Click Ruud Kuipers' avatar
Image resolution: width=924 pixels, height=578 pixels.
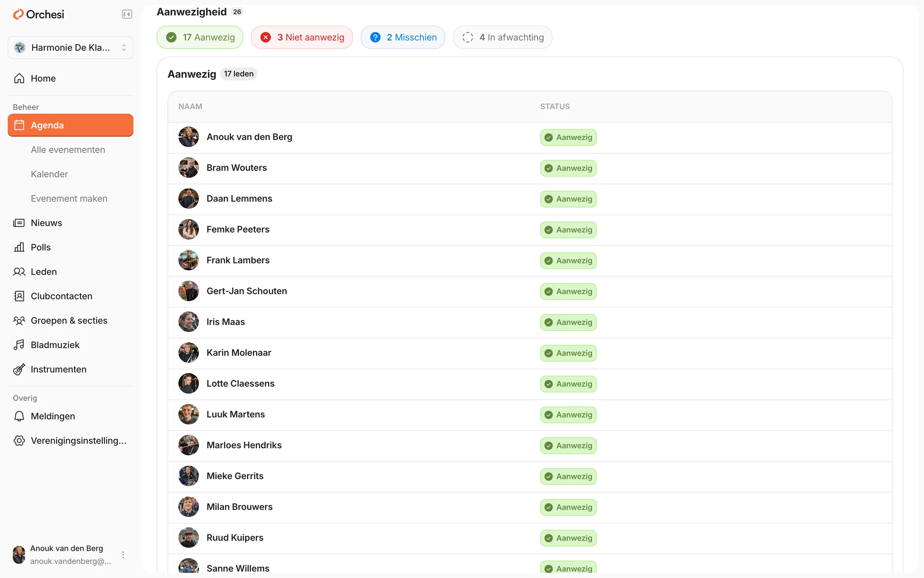[189, 538]
